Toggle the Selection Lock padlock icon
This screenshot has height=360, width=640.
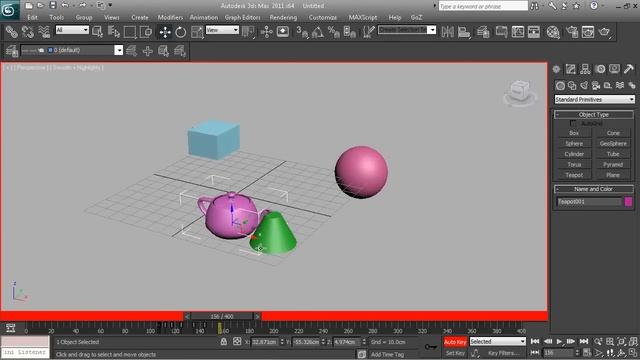(x=224, y=342)
